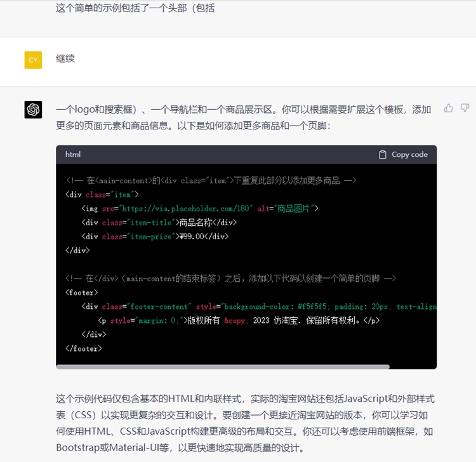Click the thumbs down icon
This screenshot has height=462, width=476.
[x=465, y=108]
